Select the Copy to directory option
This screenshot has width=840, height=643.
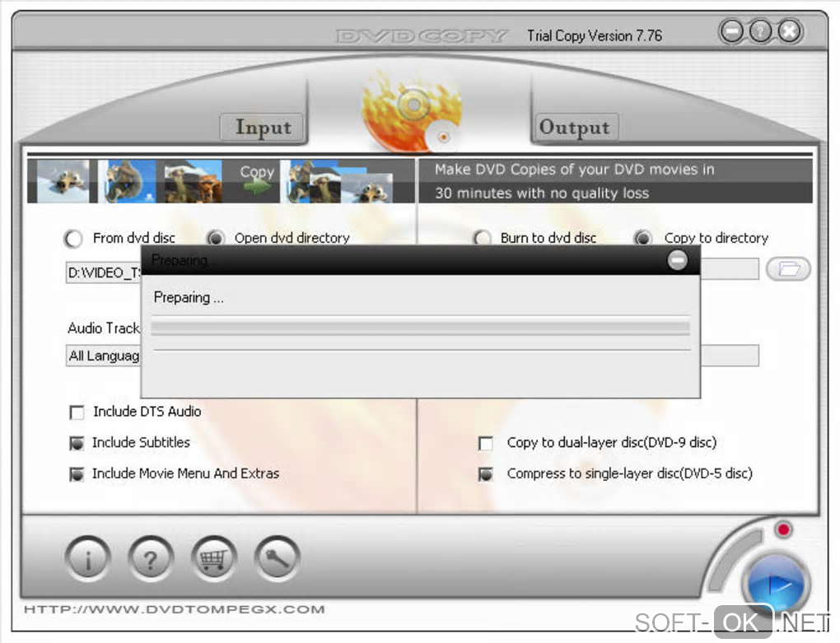[643, 238]
